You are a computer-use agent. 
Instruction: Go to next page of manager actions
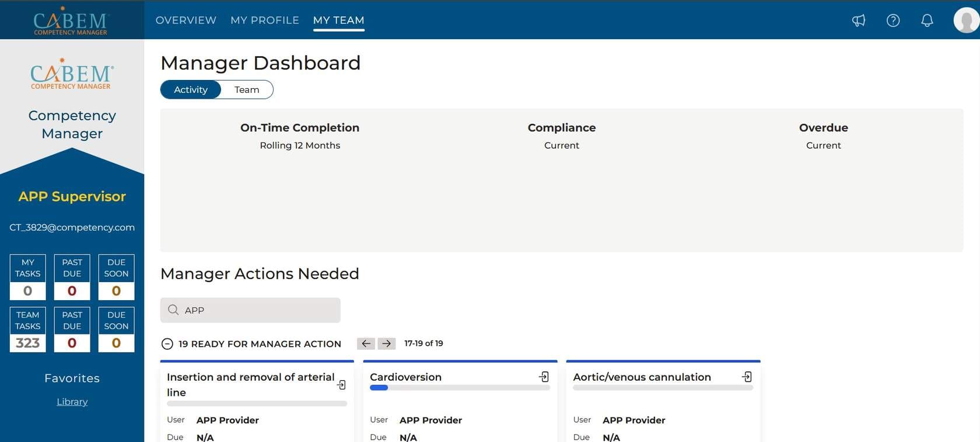click(386, 343)
